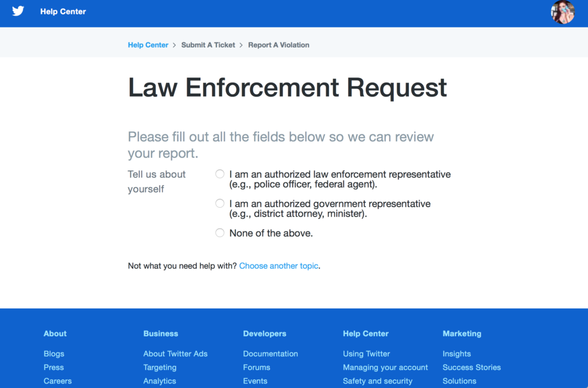Screen dimensions: 588x388
Task: Go to the Careers page
Action: point(57,381)
